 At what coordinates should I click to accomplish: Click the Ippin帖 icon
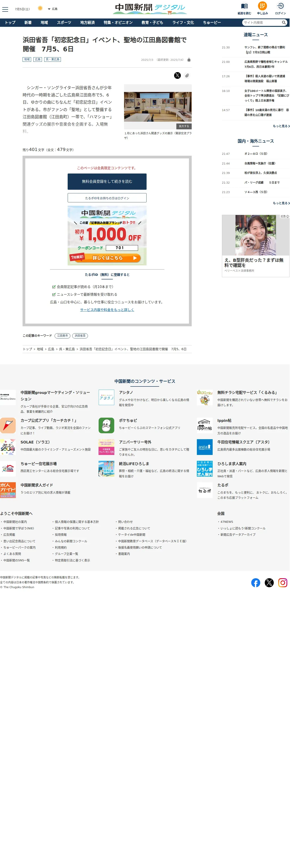205,426
